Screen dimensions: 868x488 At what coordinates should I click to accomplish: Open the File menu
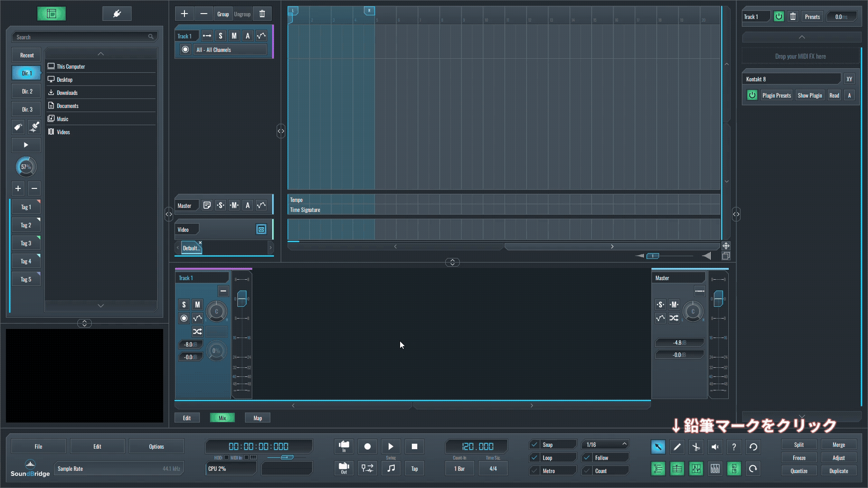click(x=38, y=446)
